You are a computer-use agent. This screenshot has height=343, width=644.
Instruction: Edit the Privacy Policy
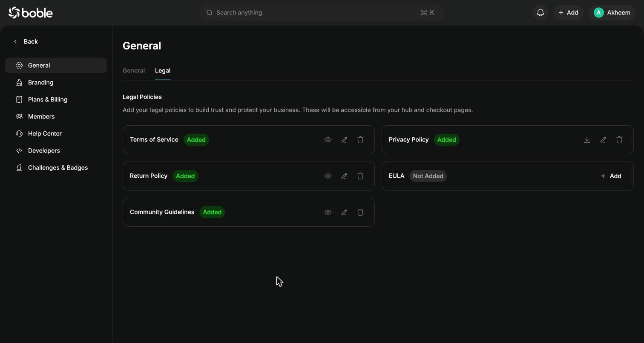[x=603, y=140]
